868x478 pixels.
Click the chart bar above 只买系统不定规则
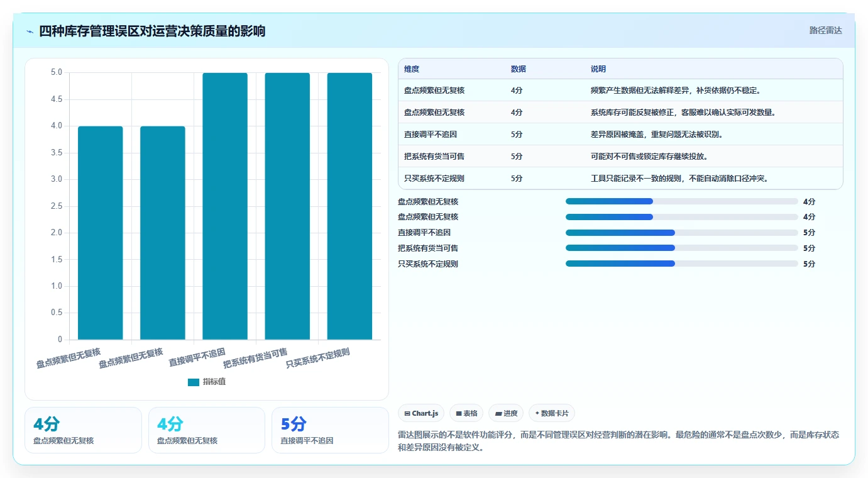point(349,206)
